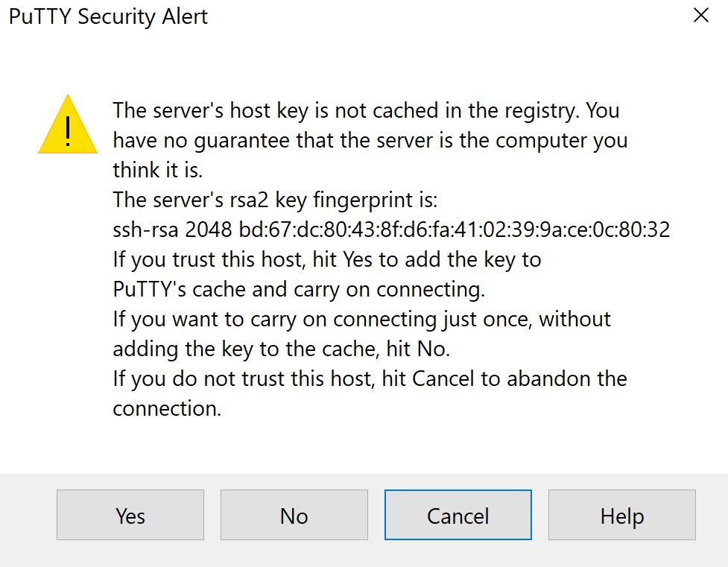Click the line "If you do not trust this host"
Screen dimensions: 728x567
point(370,378)
